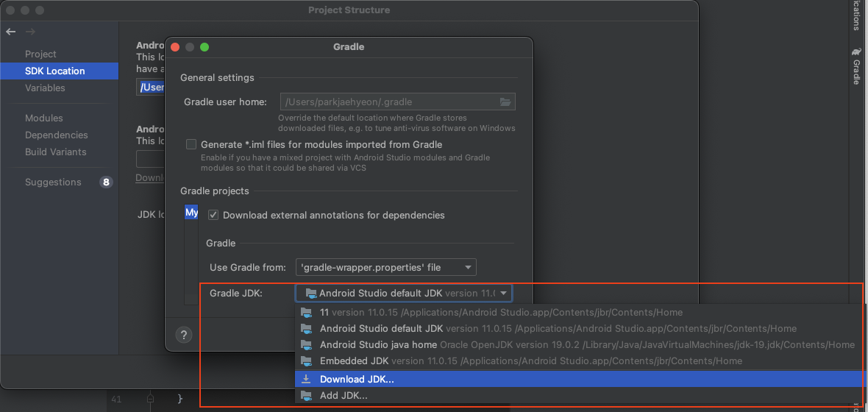Select SDK Location in the sidebar
This screenshot has width=868, height=412.
60,71
